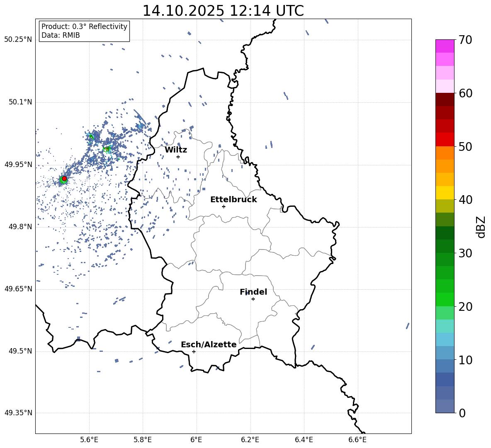Click the 10 tick on the colorbar
The height and width of the screenshot is (448, 491).
coord(465,360)
